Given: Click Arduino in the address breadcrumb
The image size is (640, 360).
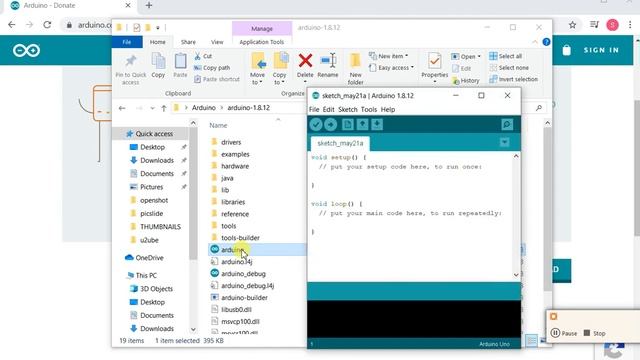Looking at the screenshot, I should tap(204, 108).
